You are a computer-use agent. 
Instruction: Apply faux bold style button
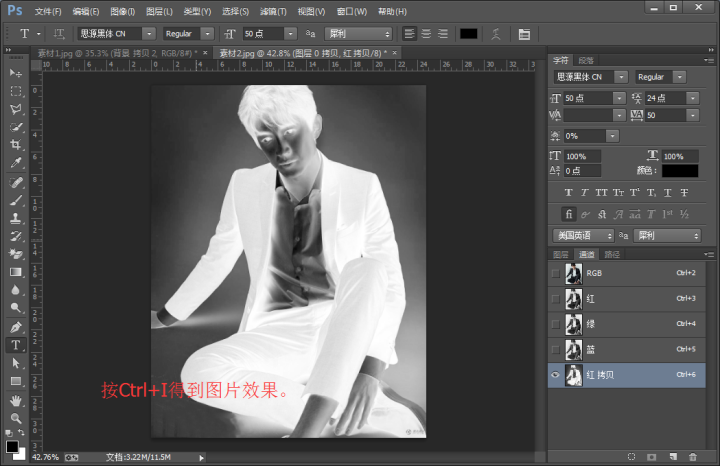point(569,192)
